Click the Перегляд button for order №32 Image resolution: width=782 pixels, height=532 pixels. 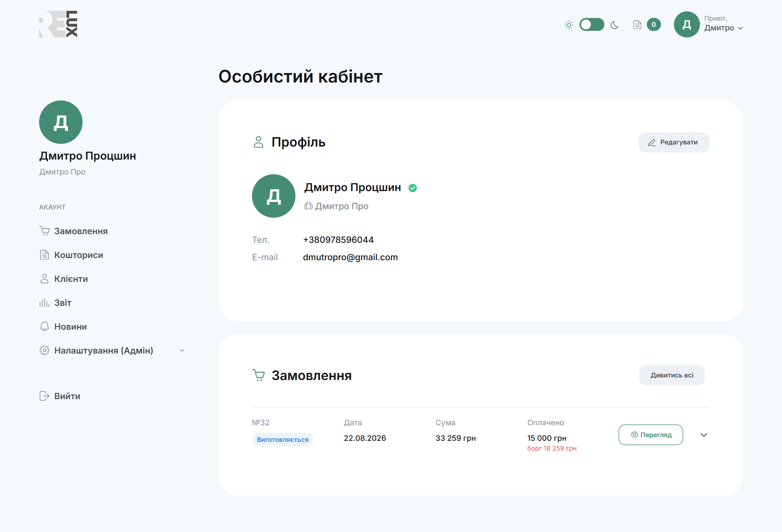pyautogui.click(x=651, y=435)
